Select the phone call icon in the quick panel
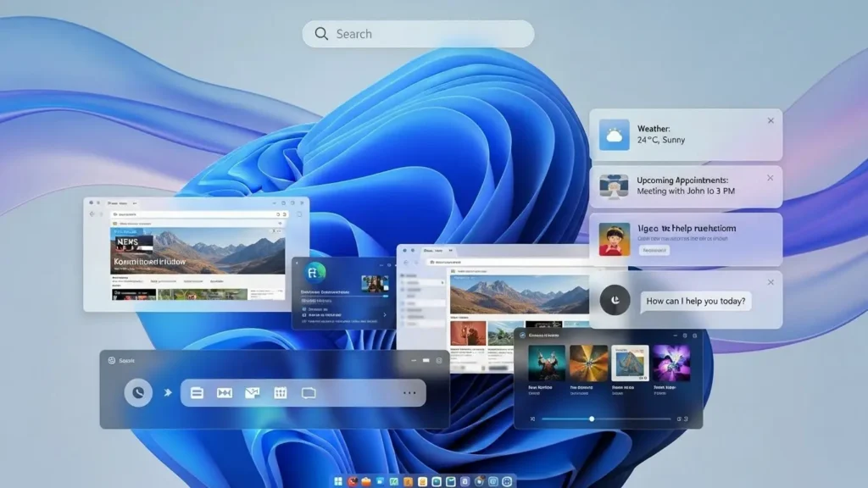 (x=138, y=391)
